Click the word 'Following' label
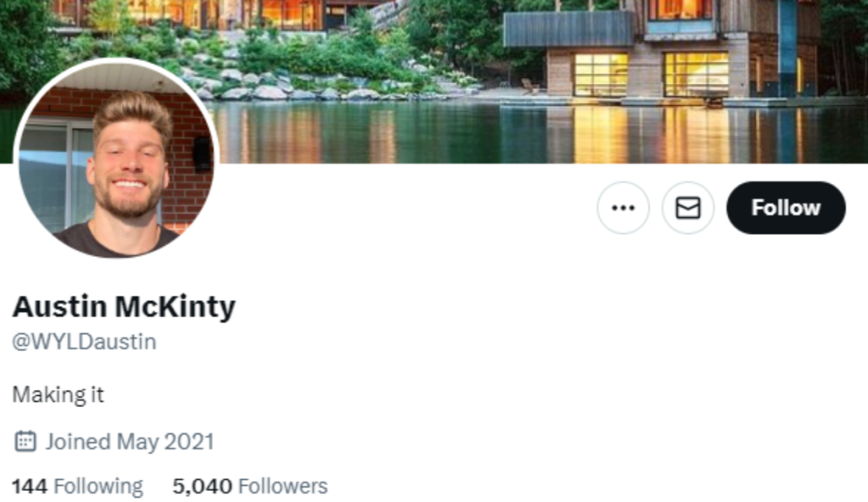The image size is (868, 502). [x=98, y=486]
